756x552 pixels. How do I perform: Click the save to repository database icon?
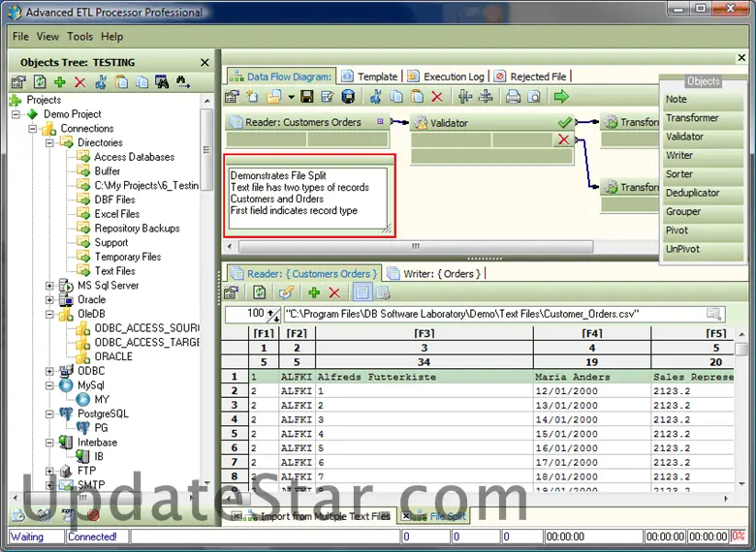click(x=348, y=97)
